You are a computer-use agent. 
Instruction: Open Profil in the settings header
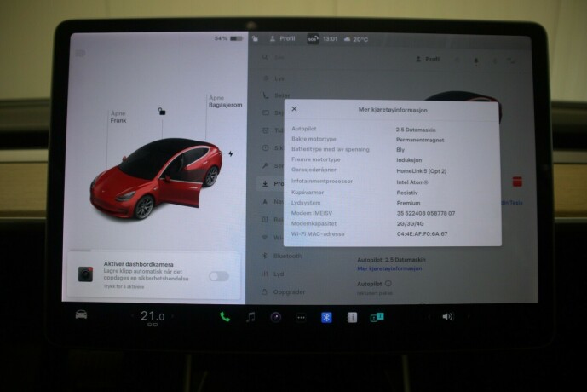(429, 59)
